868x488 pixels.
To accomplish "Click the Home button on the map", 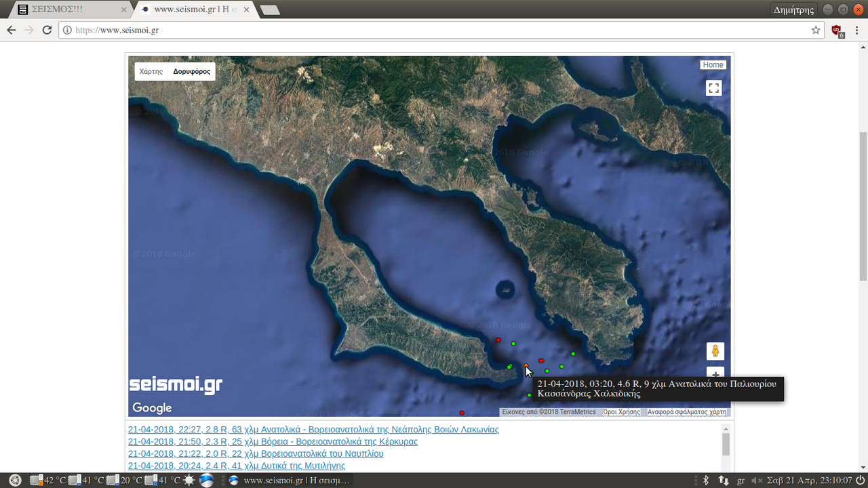I will pos(713,65).
